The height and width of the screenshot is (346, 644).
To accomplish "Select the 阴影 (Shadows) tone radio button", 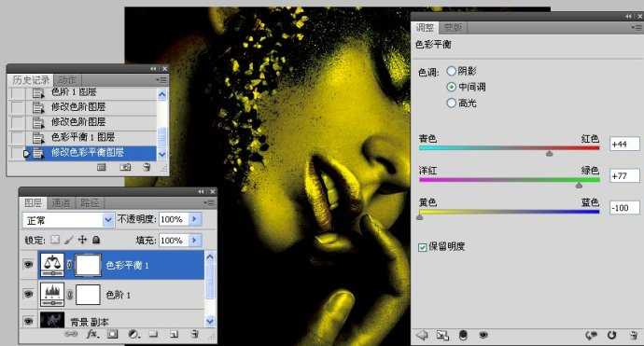I will coord(452,71).
